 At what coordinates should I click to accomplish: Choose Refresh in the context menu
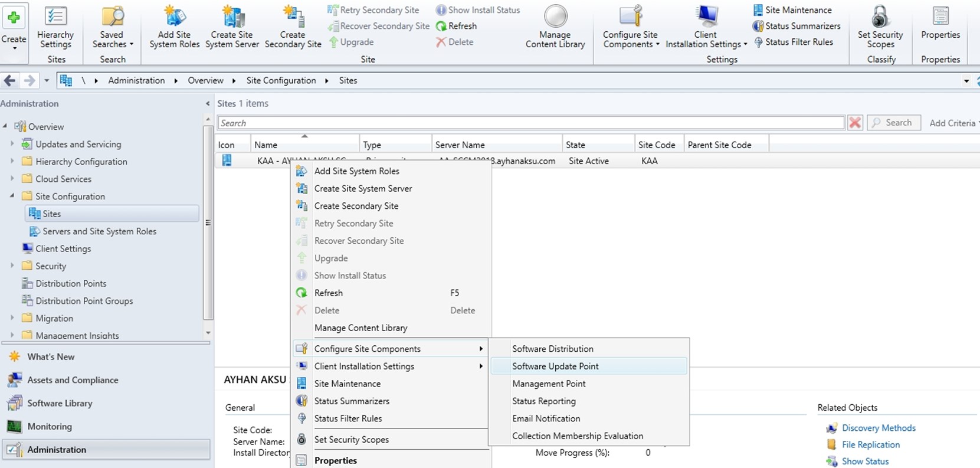391,293
